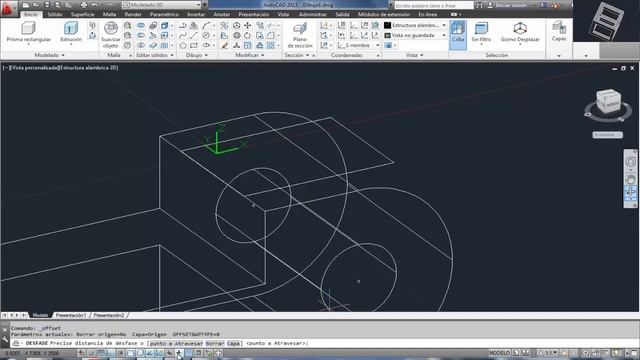Select the Prisma rectangular box tool
This screenshot has width=640, height=360.
(x=28, y=32)
